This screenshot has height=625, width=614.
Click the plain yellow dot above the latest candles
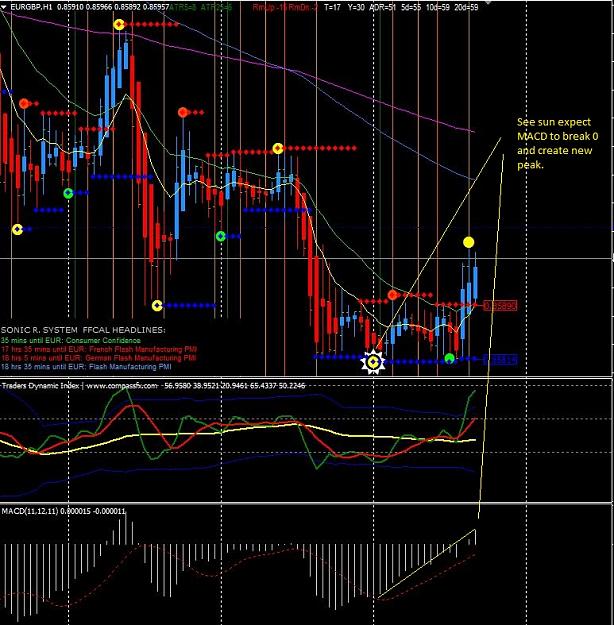tap(468, 242)
